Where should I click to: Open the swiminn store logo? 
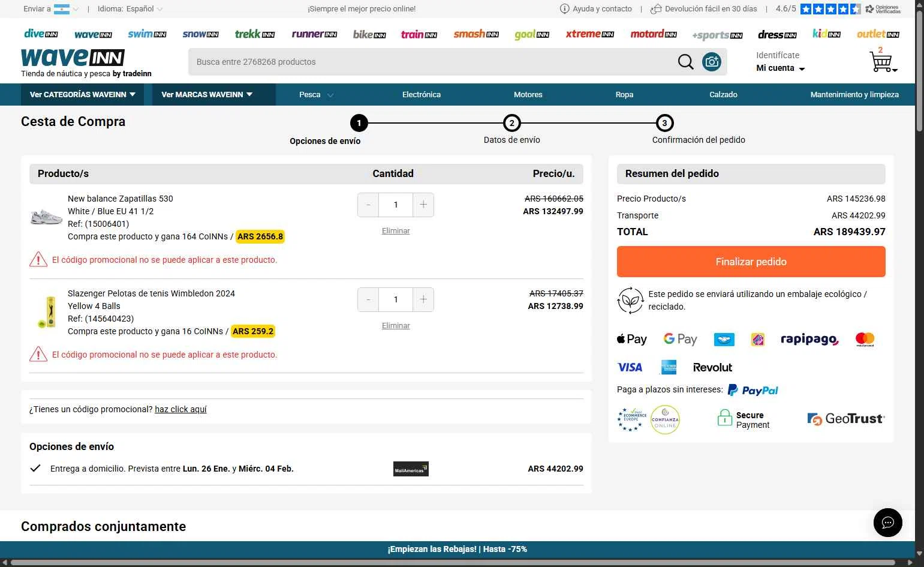coord(147,34)
